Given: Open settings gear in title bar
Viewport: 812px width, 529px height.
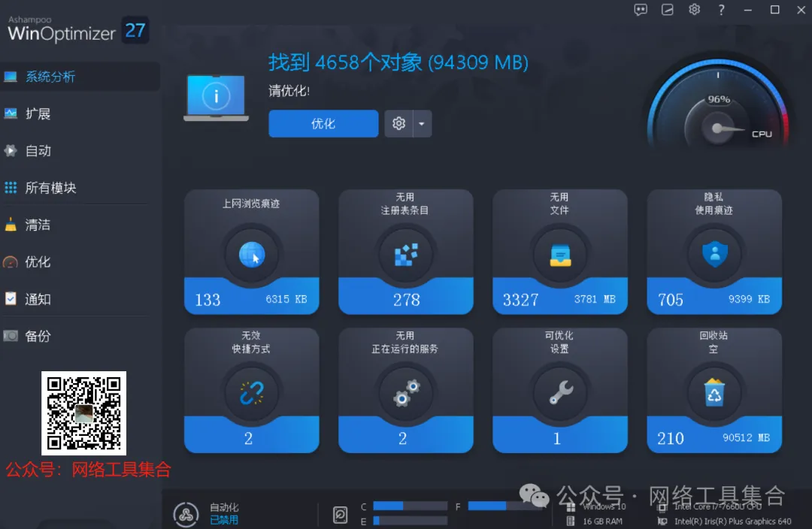Looking at the screenshot, I should pyautogui.click(x=695, y=10).
